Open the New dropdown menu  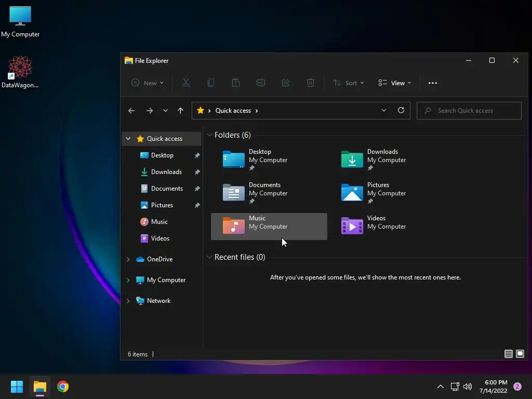(148, 83)
